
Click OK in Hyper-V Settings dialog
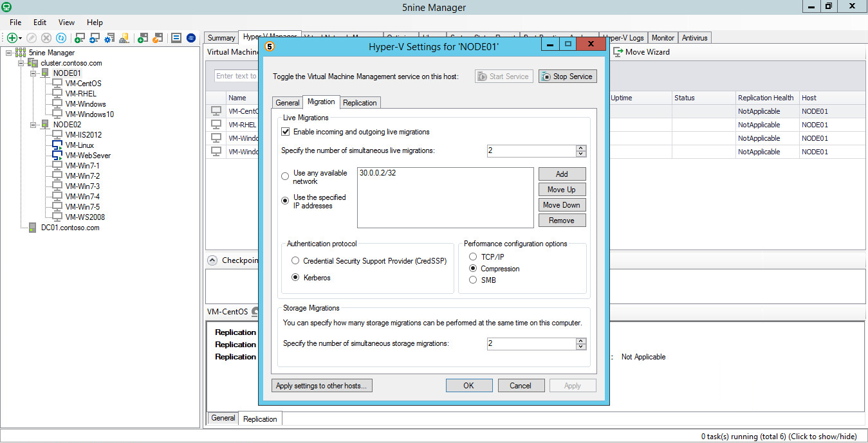468,386
